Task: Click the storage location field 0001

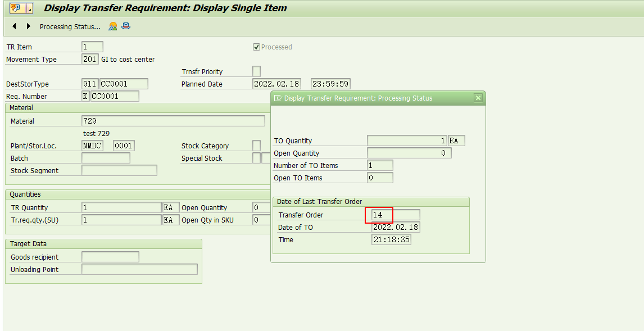Action: click(x=124, y=146)
